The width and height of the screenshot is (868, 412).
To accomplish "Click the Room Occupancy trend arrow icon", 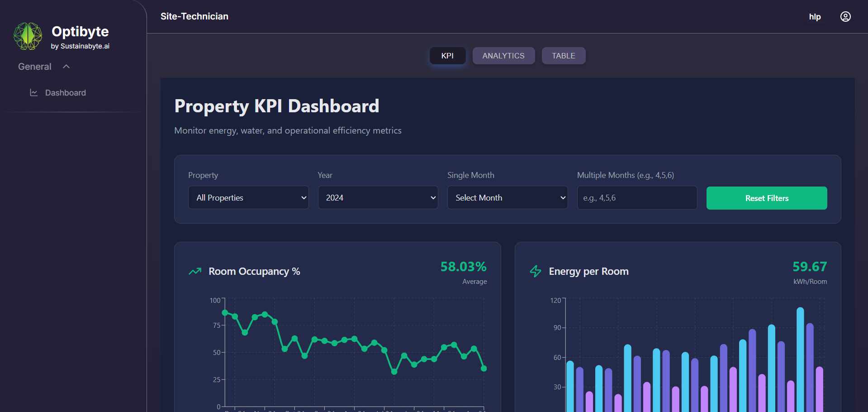I will pos(195,272).
